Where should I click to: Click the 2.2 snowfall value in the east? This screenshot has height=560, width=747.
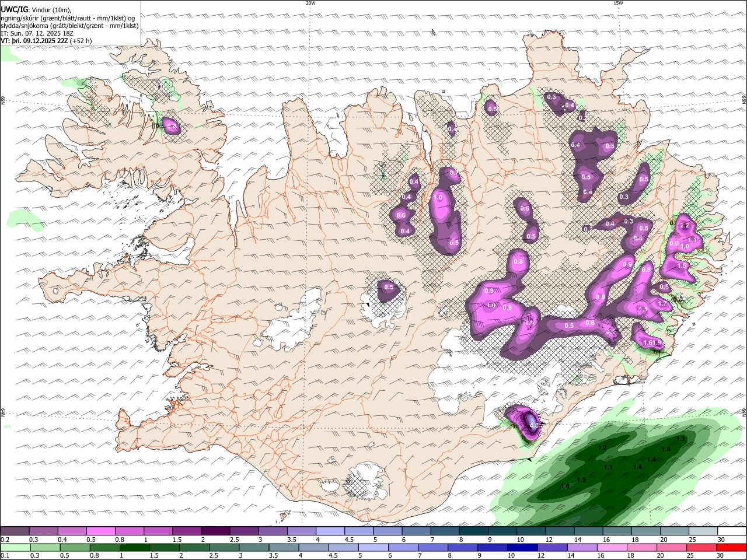pyautogui.click(x=685, y=226)
